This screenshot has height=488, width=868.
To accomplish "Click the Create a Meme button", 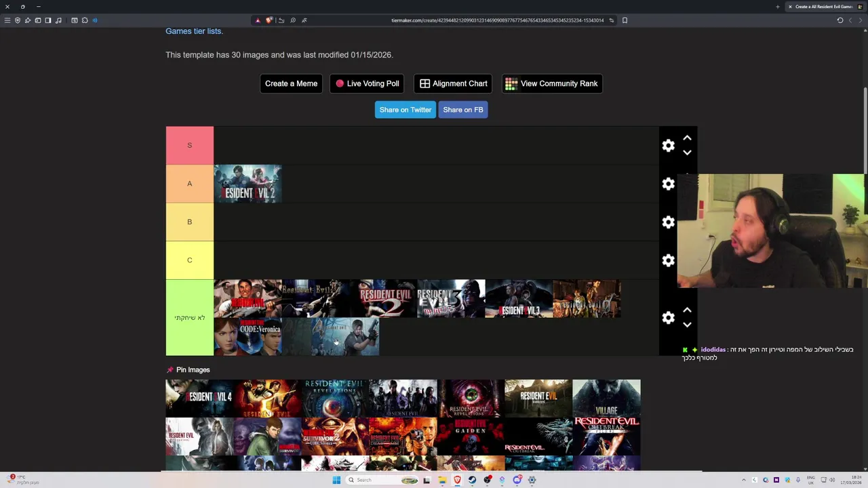I will (291, 83).
